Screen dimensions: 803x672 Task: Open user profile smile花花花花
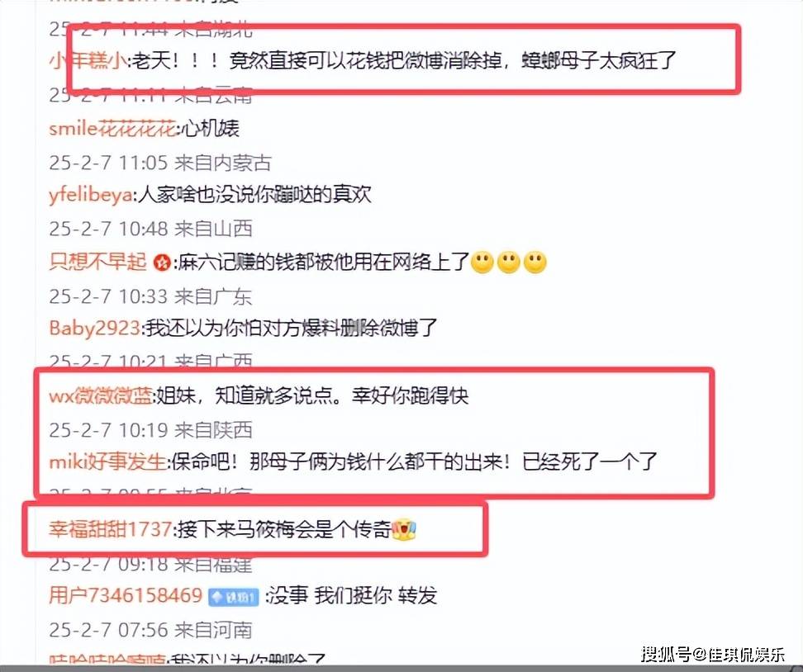click(x=112, y=128)
